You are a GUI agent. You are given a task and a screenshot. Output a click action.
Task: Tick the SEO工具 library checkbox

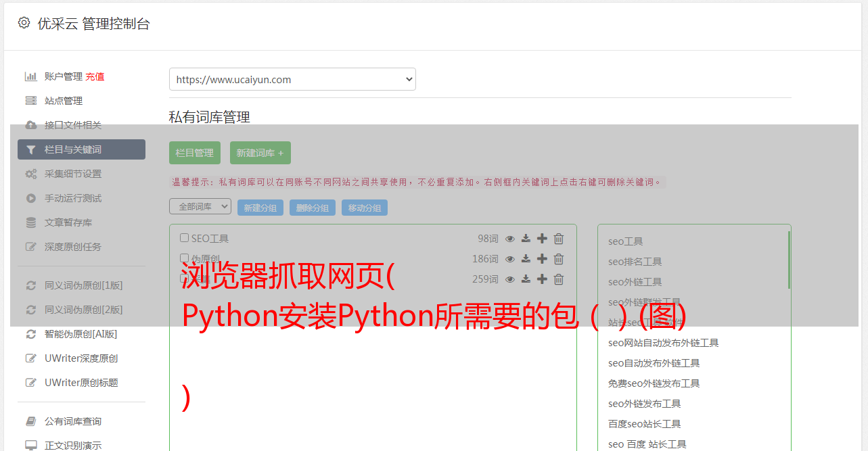click(184, 238)
